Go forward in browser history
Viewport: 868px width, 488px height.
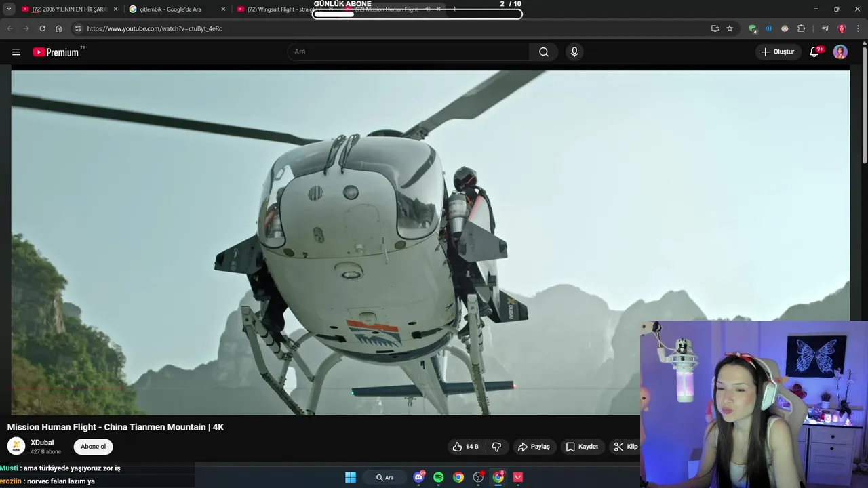26,28
